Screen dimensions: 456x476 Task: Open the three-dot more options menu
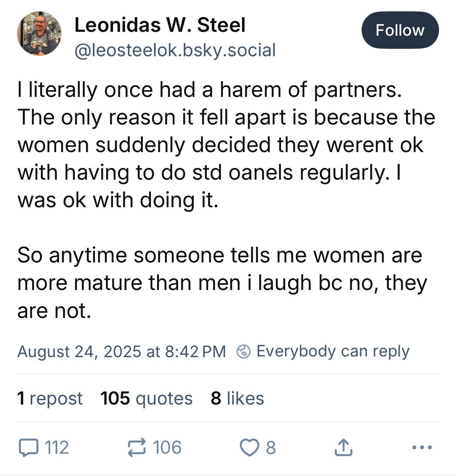[x=422, y=447]
